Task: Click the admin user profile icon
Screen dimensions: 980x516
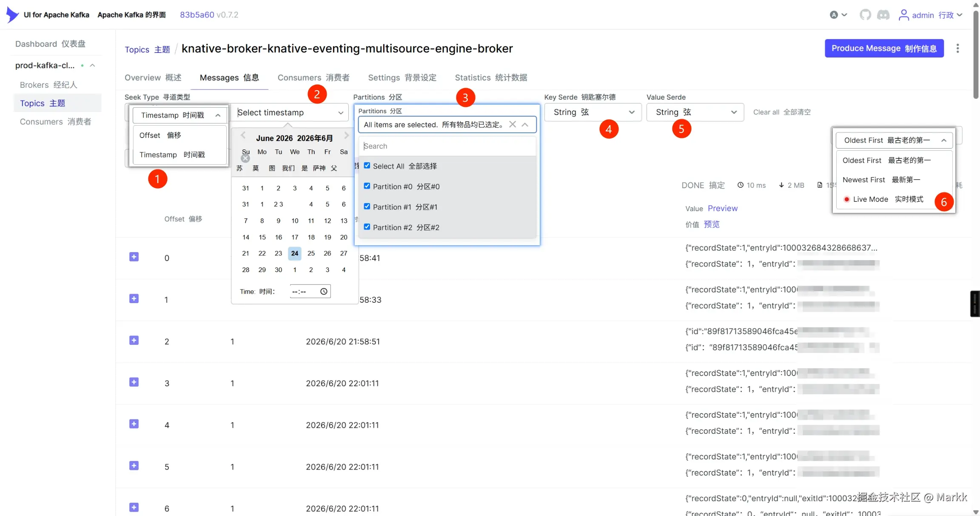Action: pyautogui.click(x=903, y=15)
